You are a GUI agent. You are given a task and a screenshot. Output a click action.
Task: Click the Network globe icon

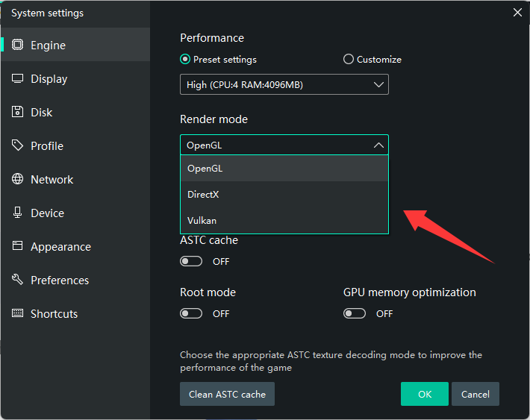pyautogui.click(x=18, y=179)
